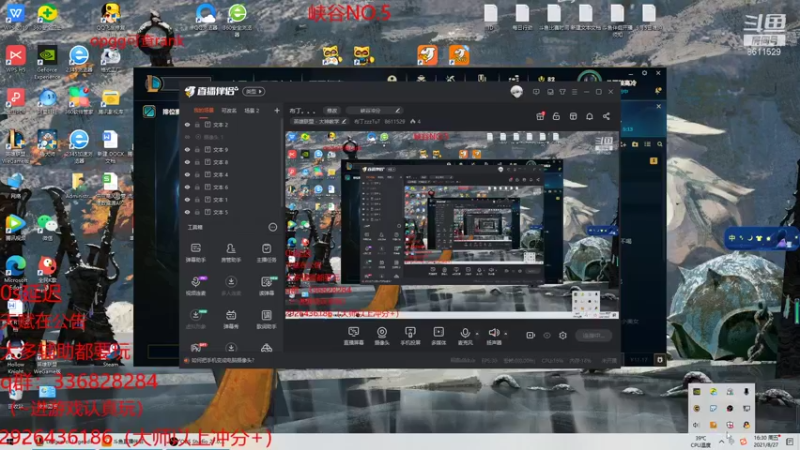Screen dimensions: 800x450
Task: Click the unlock padlock icon in header
Action: coord(556,116)
